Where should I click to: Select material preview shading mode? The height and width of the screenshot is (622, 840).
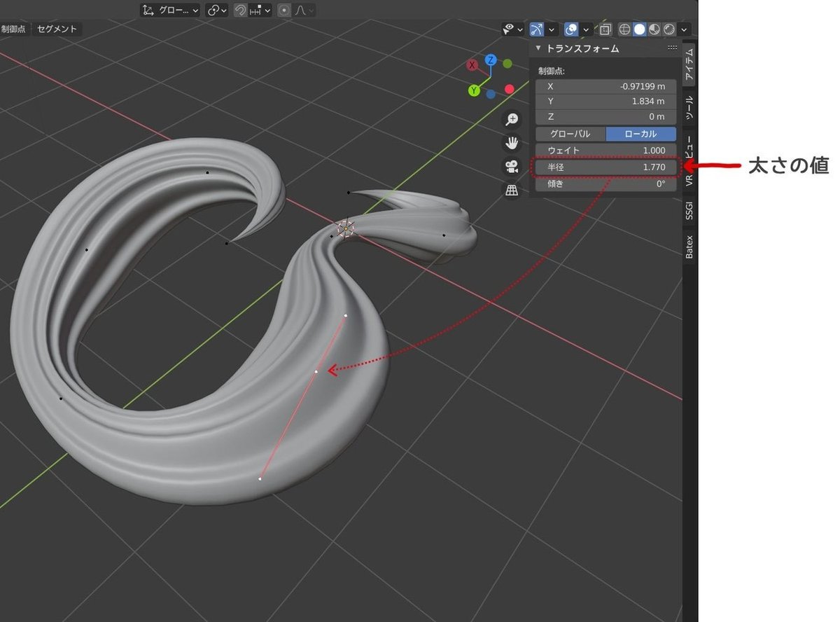pyautogui.click(x=654, y=29)
